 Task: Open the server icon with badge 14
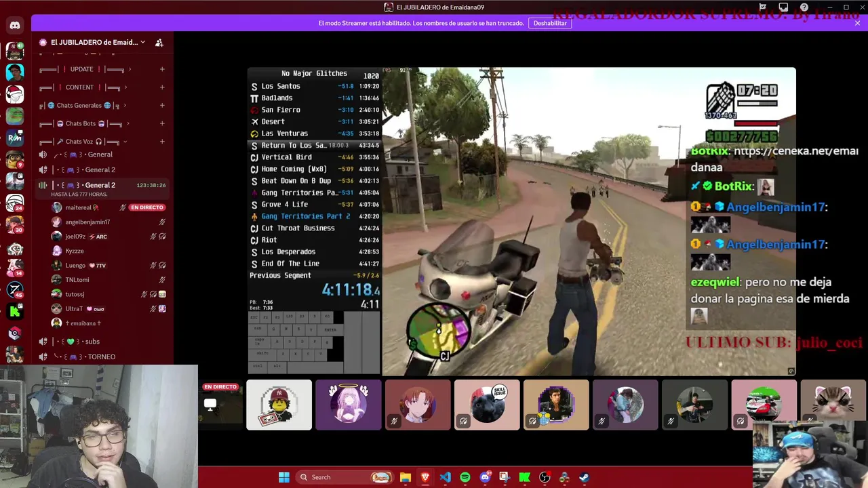[15, 268]
